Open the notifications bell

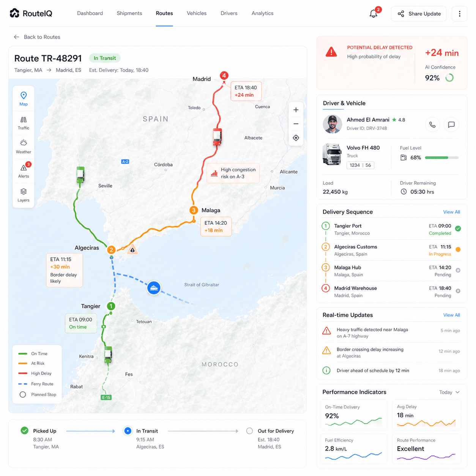[x=374, y=14]
